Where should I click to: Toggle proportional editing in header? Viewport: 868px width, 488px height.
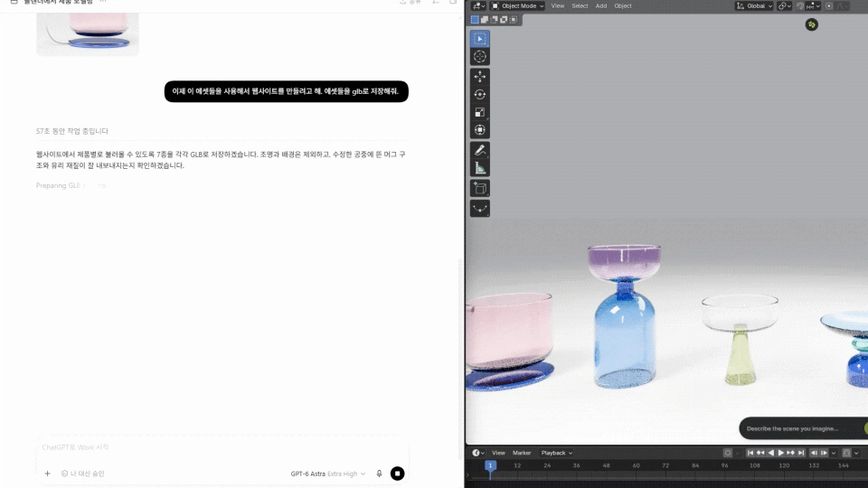(829, 6)
